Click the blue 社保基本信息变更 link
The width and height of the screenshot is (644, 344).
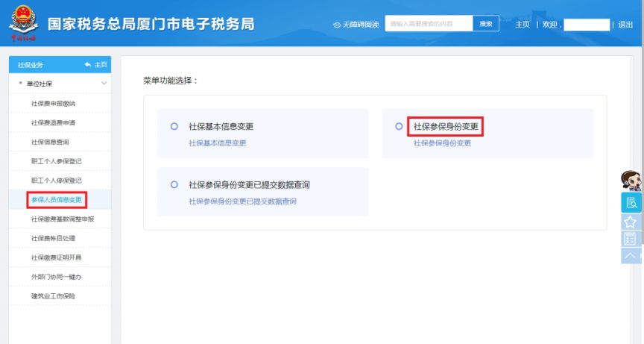[x=217, y=143]
